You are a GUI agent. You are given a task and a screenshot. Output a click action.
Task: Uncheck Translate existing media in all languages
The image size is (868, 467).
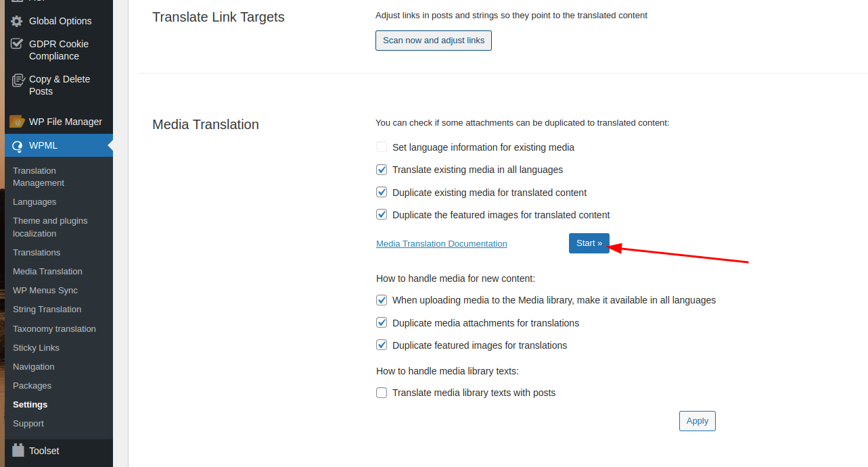point(382,170)
